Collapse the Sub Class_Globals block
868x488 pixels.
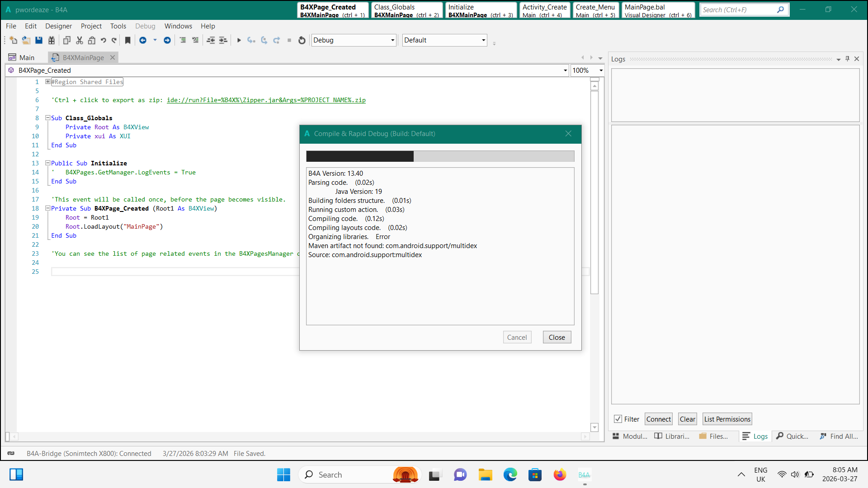point(47,118)
